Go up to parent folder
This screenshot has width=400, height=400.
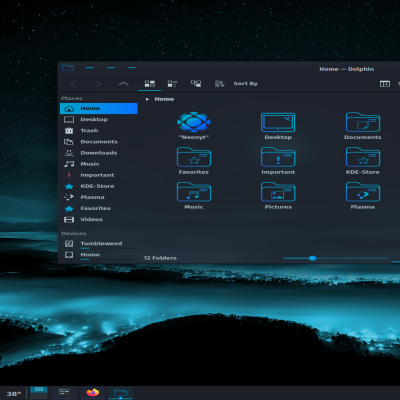click(123, 84)
